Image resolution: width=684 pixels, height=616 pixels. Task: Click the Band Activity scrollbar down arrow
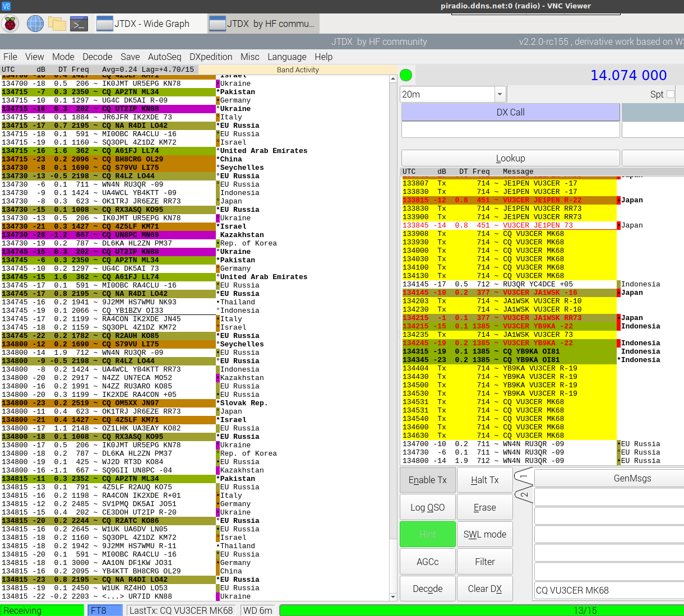[393, 597]
